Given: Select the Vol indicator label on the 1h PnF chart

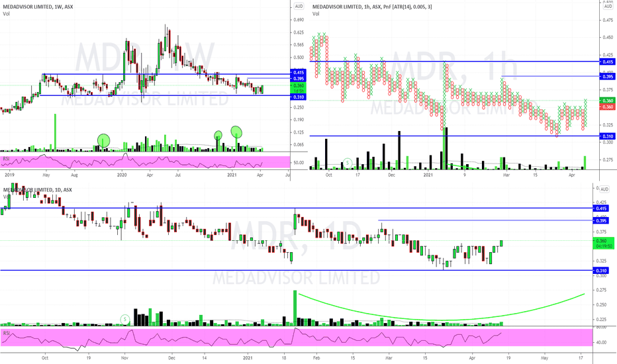Looking at the screenshot, I should 316,14.
